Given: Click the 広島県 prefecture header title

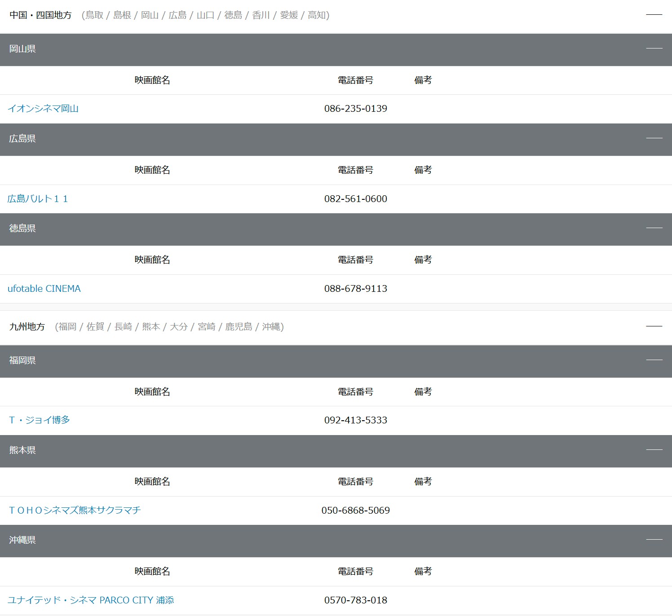Looking at the screenshot, I should click(x=22, y=139).
